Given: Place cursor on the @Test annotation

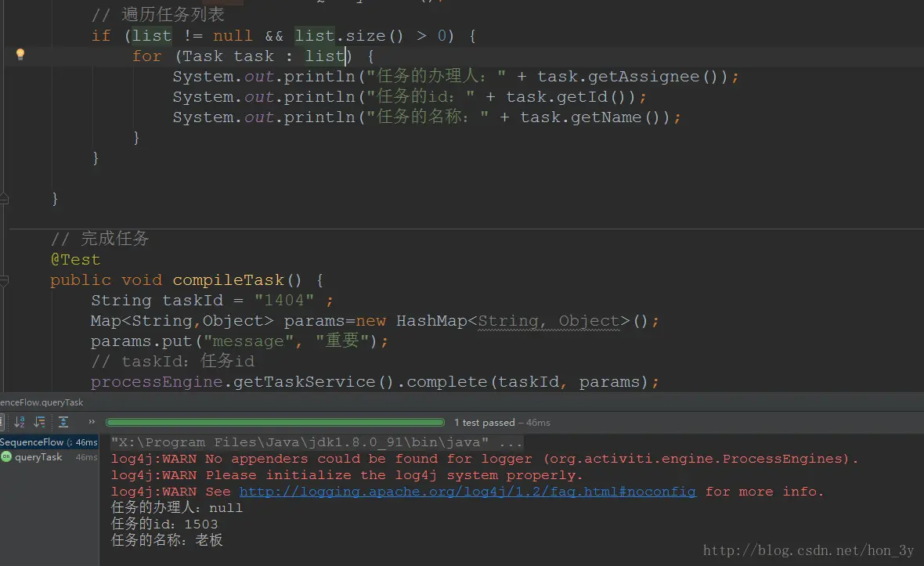Looking at the screenshot, I should click(75, 260).
